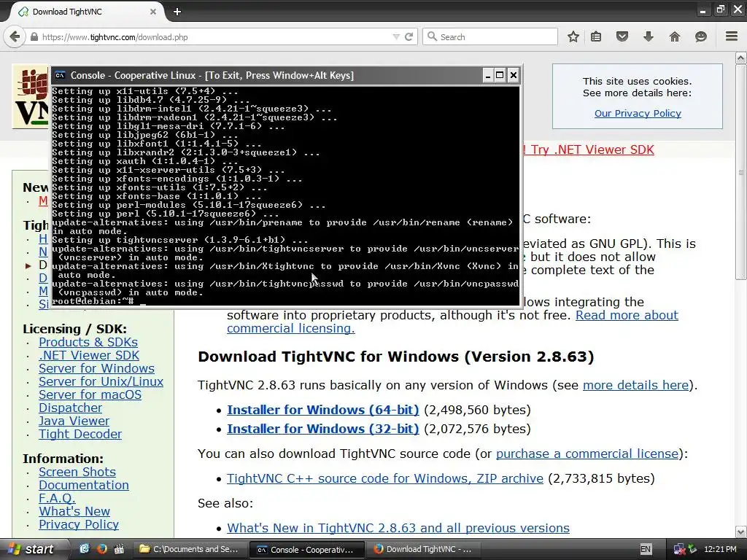The height and width of the screenshot is (560, 747).
Task: Open a new tab with plus button
Action: 177,12
